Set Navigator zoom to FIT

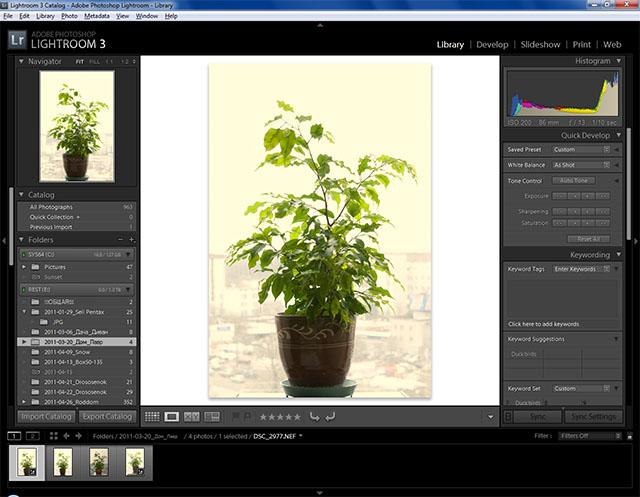(x=80, y=62)
